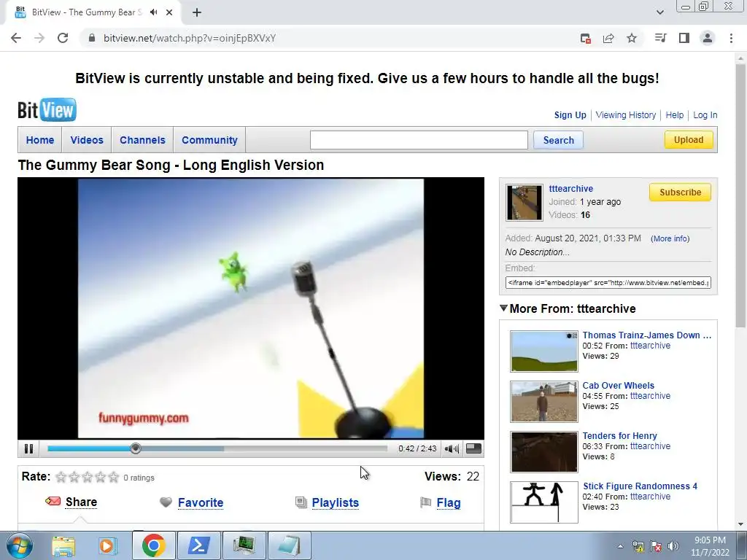747x560 pixels.
Task: Open tttearchive channel avatar thumbnail
Action: 524,203
